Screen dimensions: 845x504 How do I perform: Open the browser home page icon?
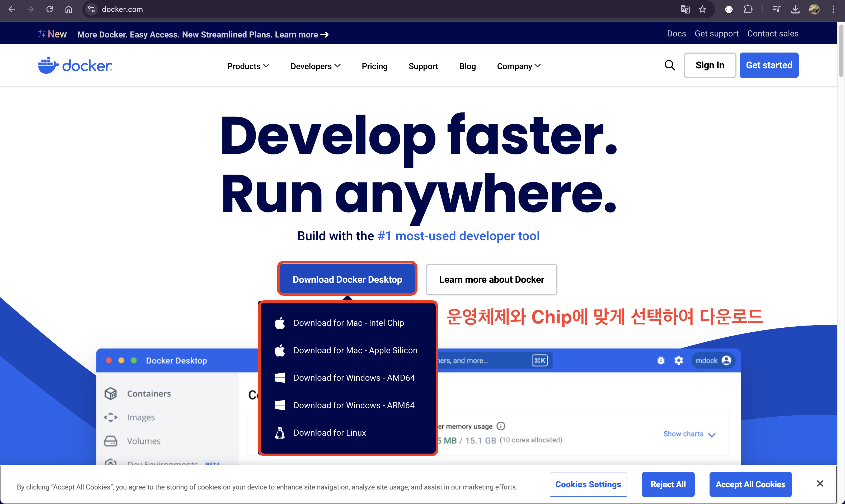click(69, 9)
